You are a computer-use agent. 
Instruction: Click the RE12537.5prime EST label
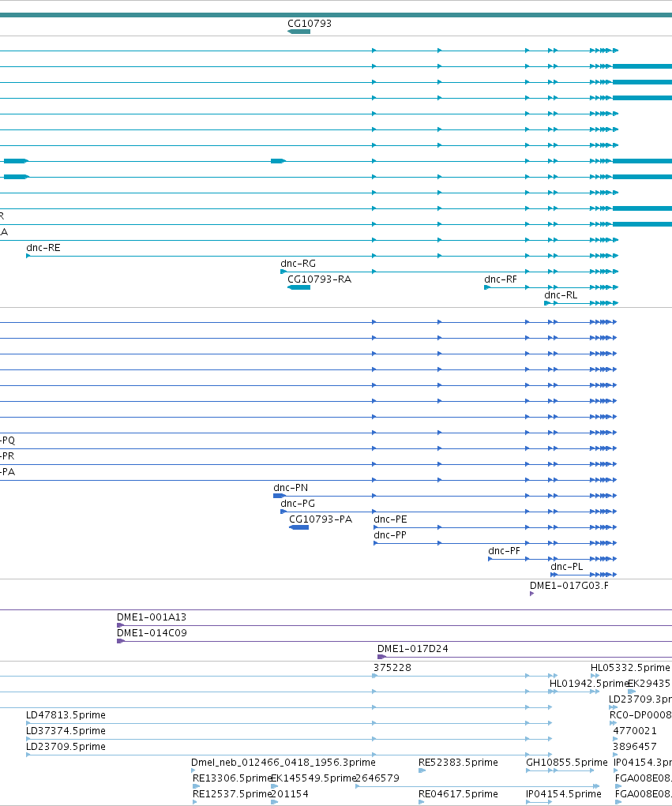point(232,795)
